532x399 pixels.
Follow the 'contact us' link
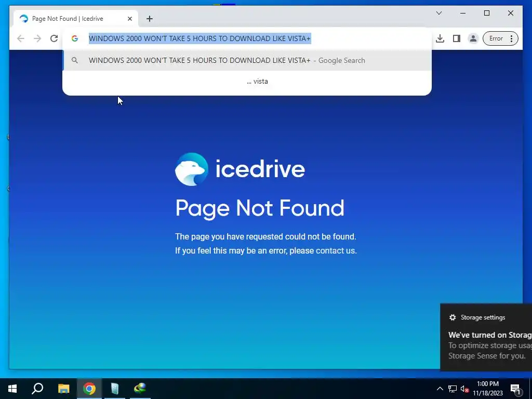pyautogui.click(x=336, y=251)
